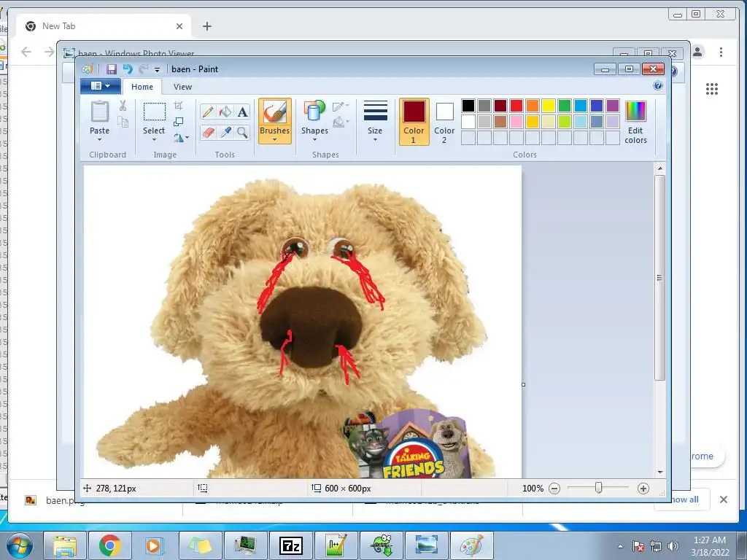Pick the black color swatch
Image resolution: width=747 pixels, height=560 pixels.
tap(468, 106)
